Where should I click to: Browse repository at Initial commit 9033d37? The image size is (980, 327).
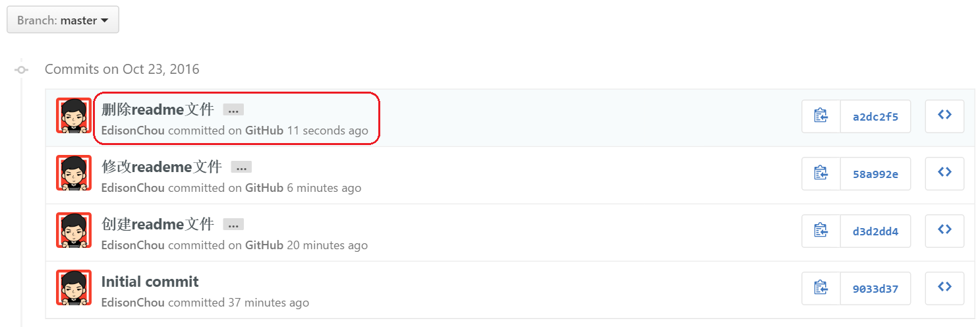[x=944, y=288]
